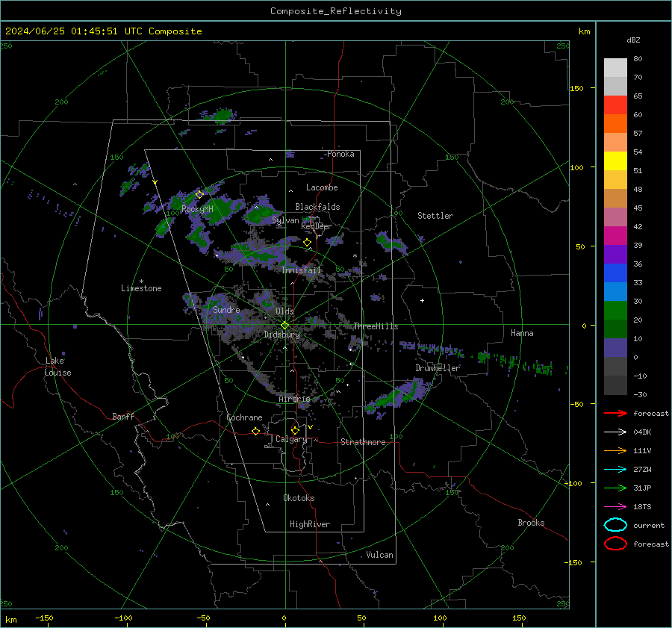Click the 'Okotoks' city label
Screen dimensions: 672x628
(299, 498)
